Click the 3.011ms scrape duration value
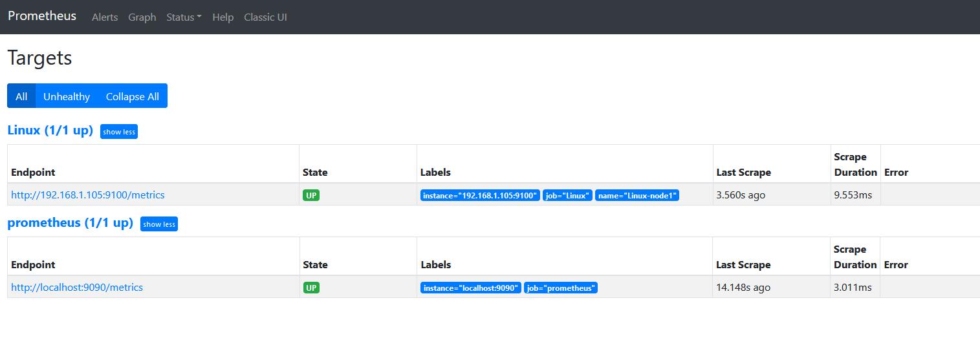The height and width of the screenshot is (338, 980). 853,287
